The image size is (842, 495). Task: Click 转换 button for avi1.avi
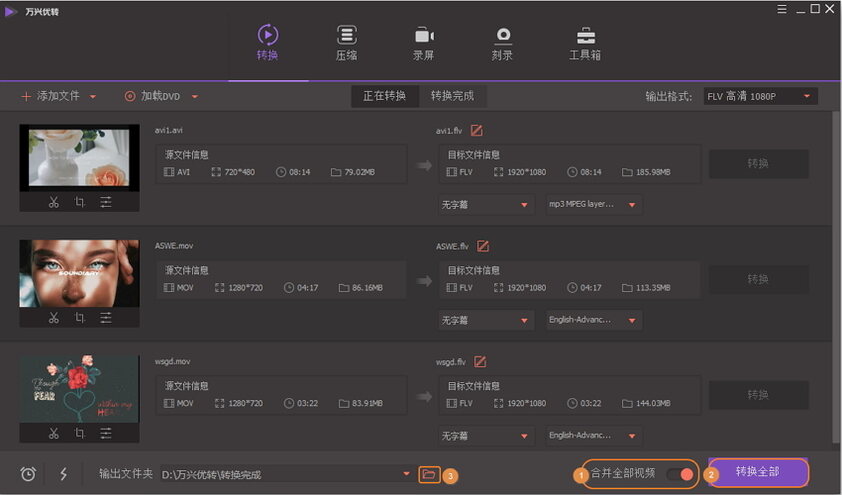point(758,164)
